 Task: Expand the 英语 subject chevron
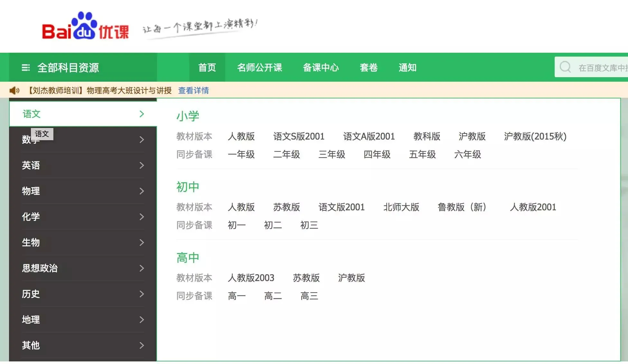(x=142, y=165)
